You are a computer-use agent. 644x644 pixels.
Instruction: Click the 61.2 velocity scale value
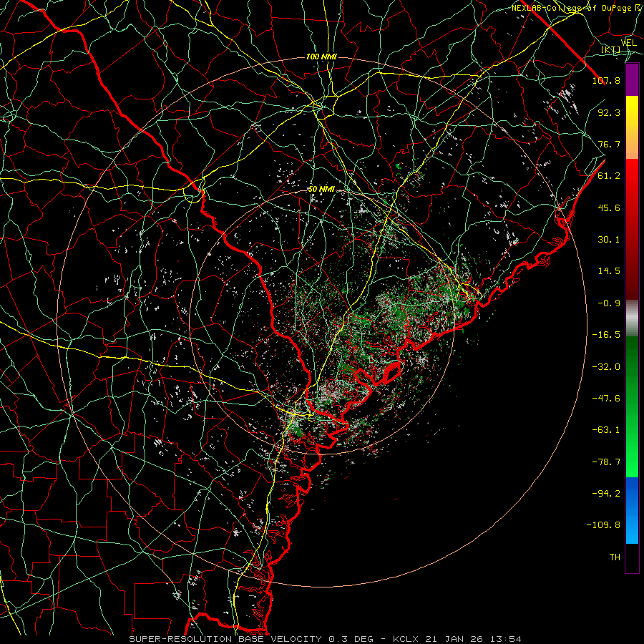click(609, 176)
